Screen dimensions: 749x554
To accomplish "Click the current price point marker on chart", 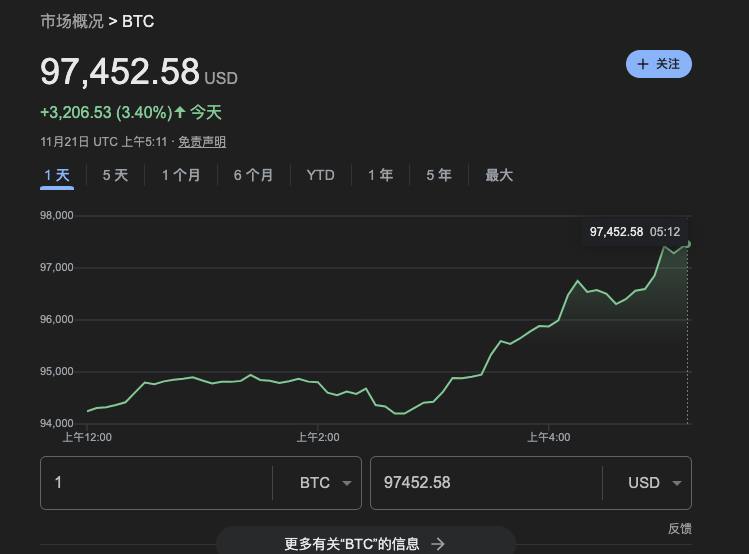I will click(688, 244).
